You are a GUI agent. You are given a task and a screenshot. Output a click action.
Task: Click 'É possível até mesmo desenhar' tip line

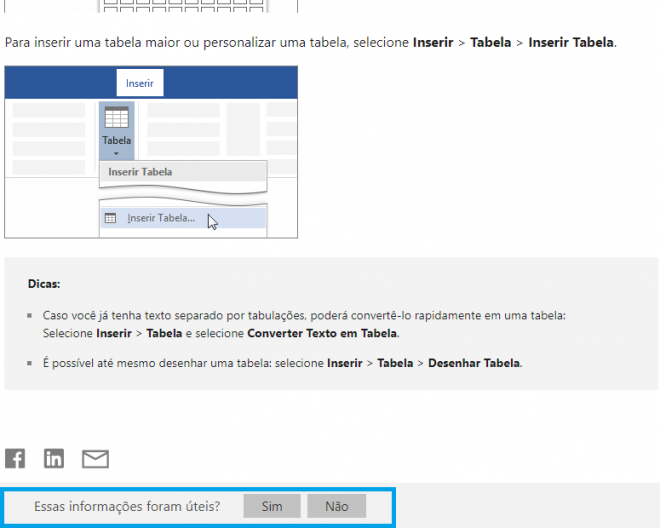(282, 363)
